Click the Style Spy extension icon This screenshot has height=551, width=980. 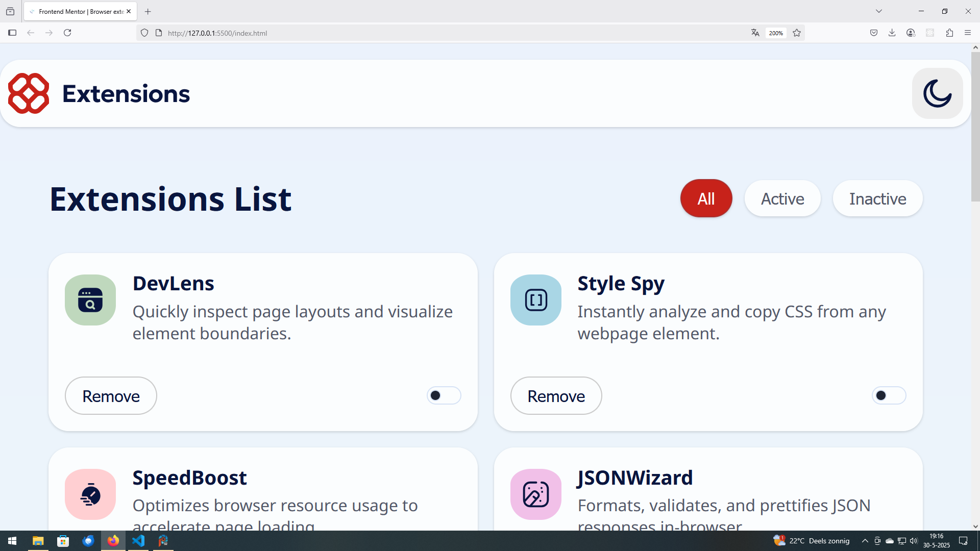pos(535,300)
